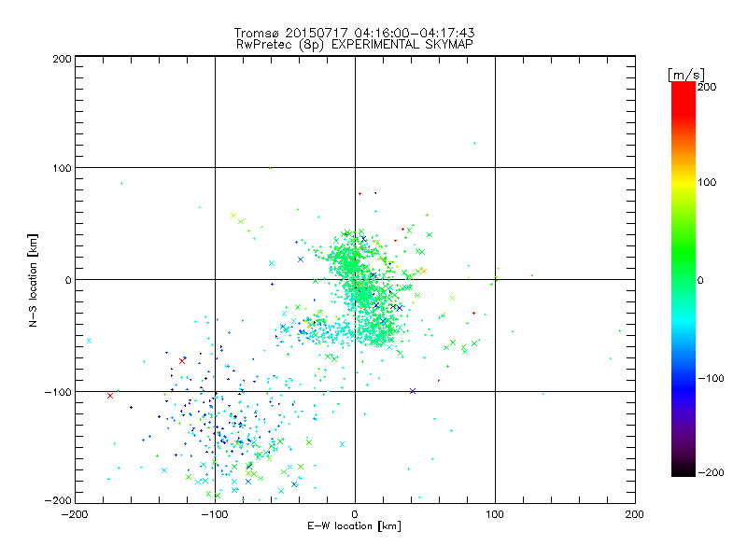This screenshot has height=560, width=747.
Task: Click the y-axis tick label '200'
Action: pos(62,59)
